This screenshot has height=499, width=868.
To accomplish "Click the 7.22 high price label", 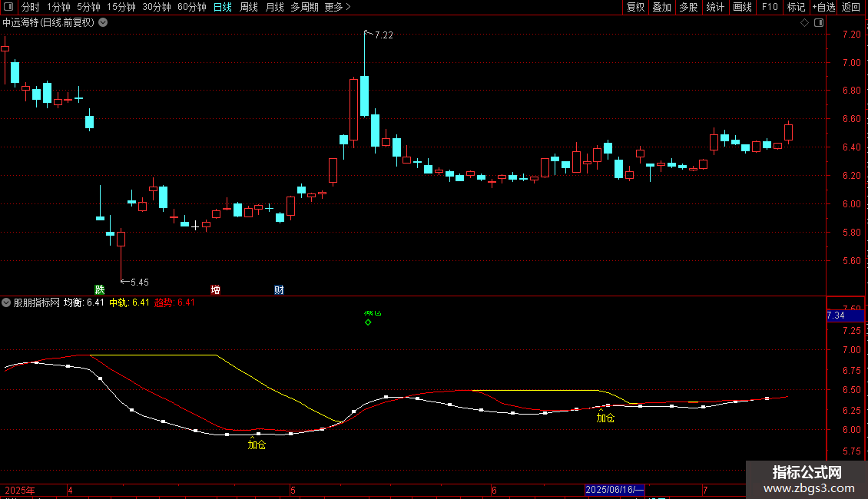I will point(383,35).
